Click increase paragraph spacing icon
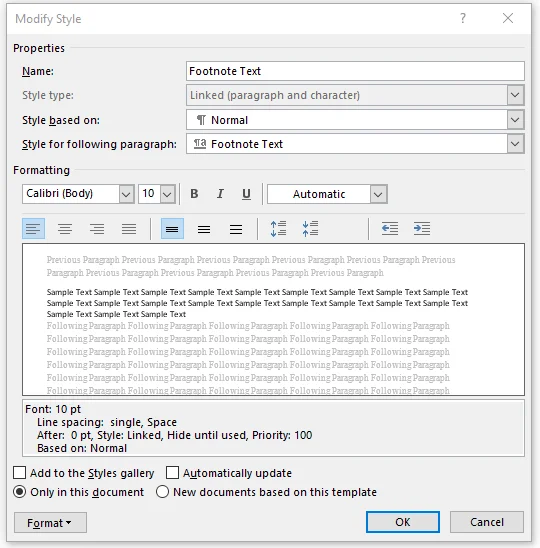 tap(279, 229)
